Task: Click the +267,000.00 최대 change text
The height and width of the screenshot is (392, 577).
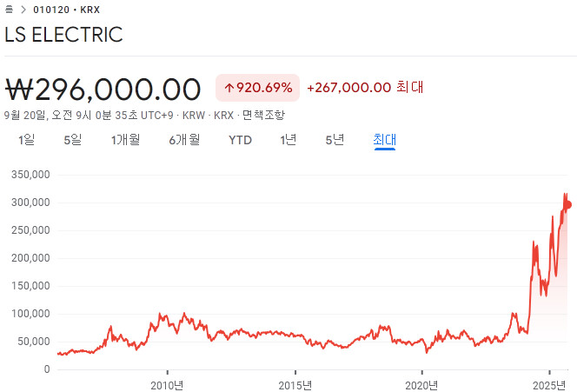Action: tap(365, 87)
